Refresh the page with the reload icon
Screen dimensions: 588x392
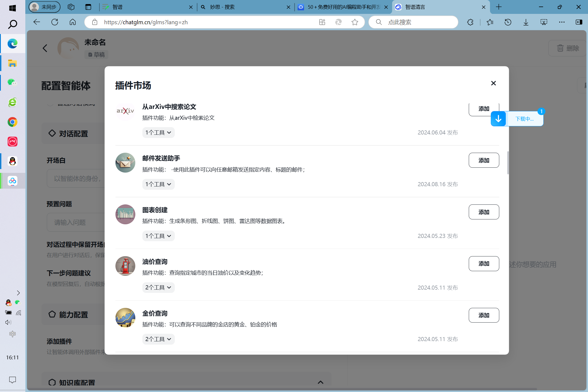pos(55,22)
